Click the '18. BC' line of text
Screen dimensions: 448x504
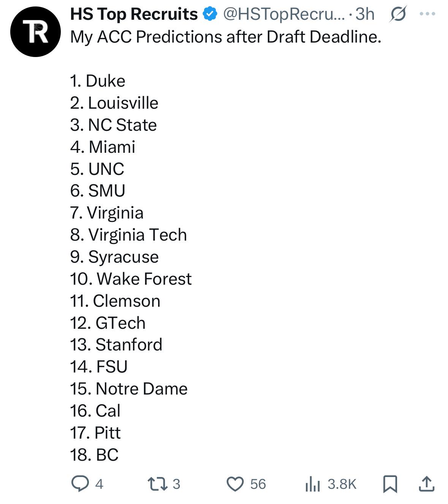pyautogui.click(x=94, y=455)
